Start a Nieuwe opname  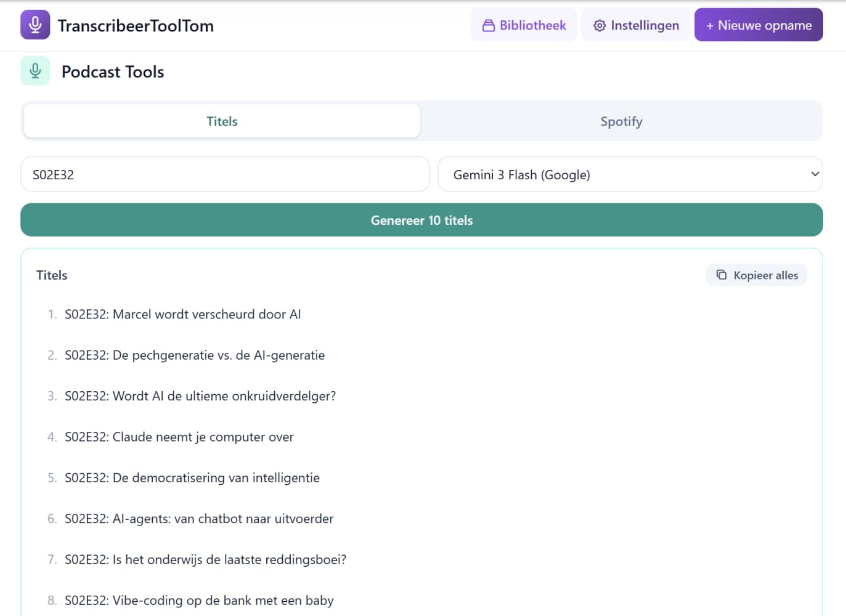tap(759, 25)
